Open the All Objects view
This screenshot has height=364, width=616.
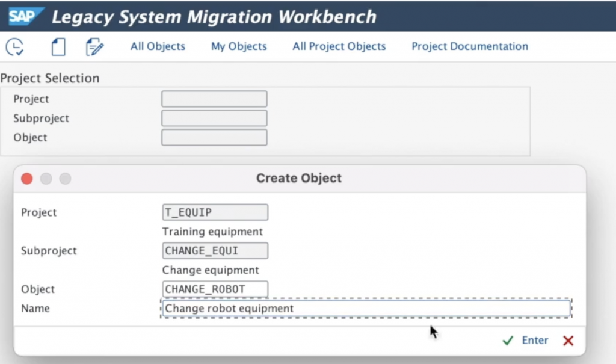click(x=158, y=46)
